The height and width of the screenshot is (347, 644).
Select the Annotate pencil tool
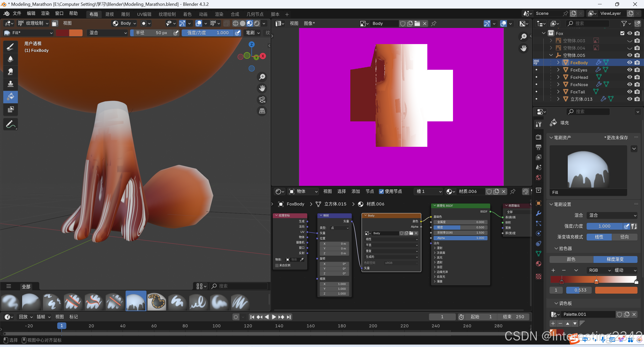click(11, 124)
